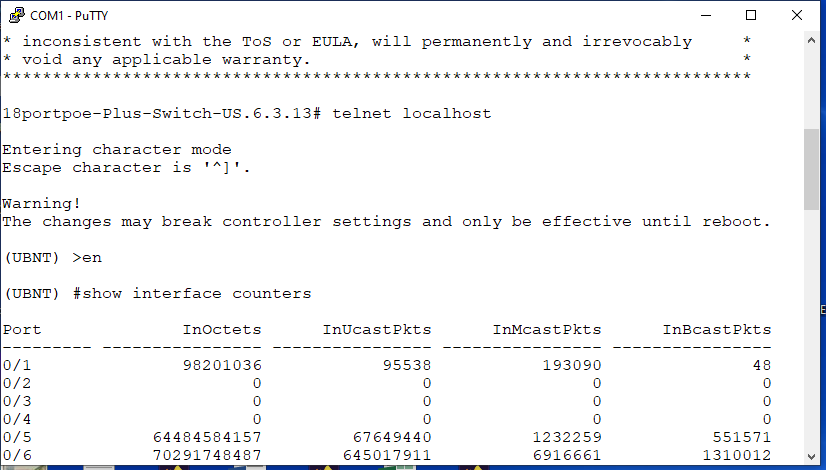Viewport: 826px width, 470px height.
Task: Click the terminal scrollbar up arrow
Action: (812, 40)
